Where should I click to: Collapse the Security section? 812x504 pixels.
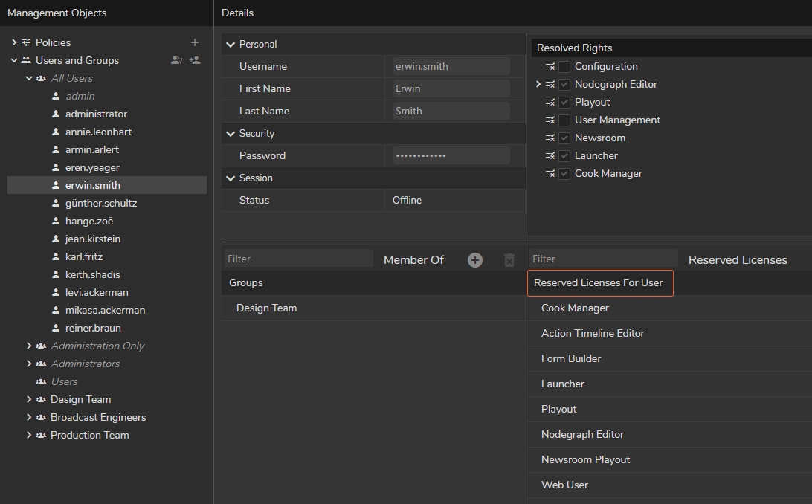point(231,133)
